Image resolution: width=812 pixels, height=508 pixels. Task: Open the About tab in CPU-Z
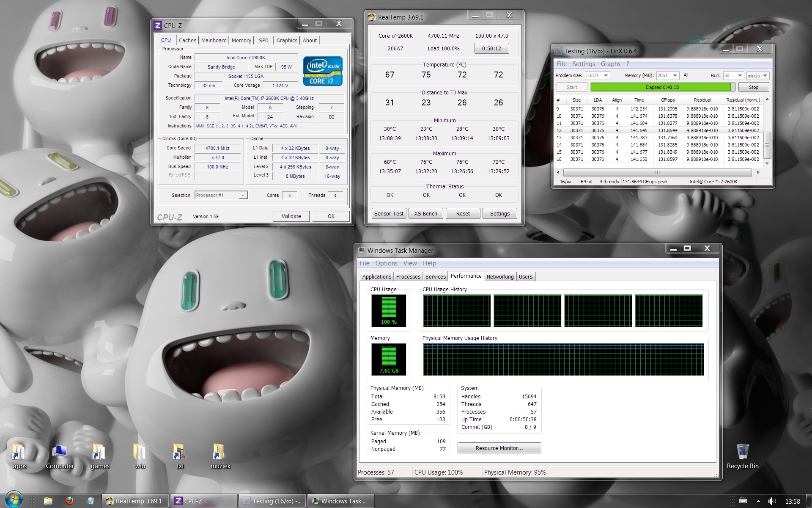310,40
